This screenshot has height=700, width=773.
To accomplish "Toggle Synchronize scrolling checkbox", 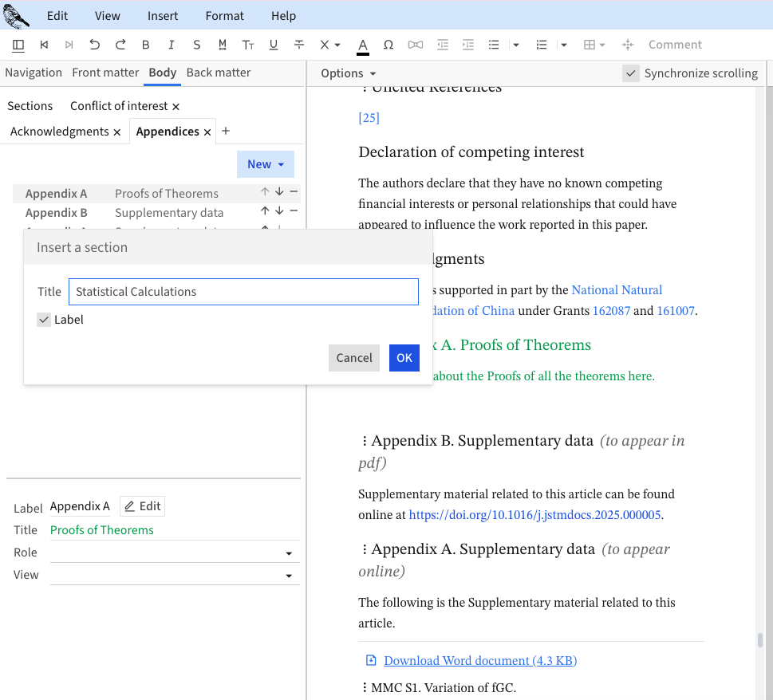I will [x=631, y=73].
